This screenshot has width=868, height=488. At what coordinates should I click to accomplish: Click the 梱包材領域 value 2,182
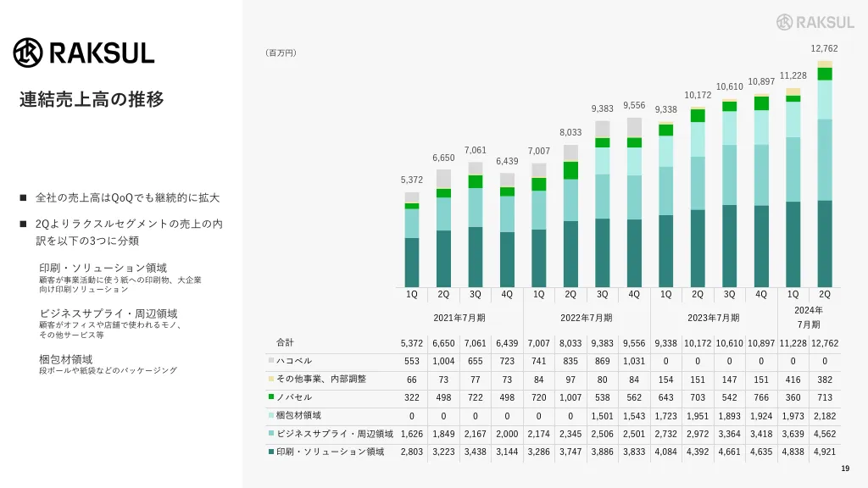[x=824, y=416]
